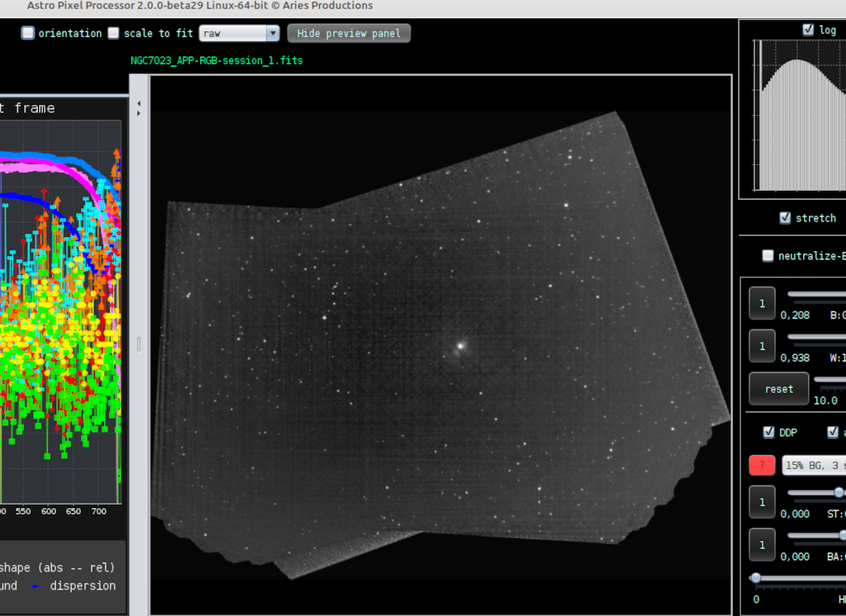The height and width of the screenshot is (616, 846).
Task: Enable scale to fit
Action: tap(113, 33)
